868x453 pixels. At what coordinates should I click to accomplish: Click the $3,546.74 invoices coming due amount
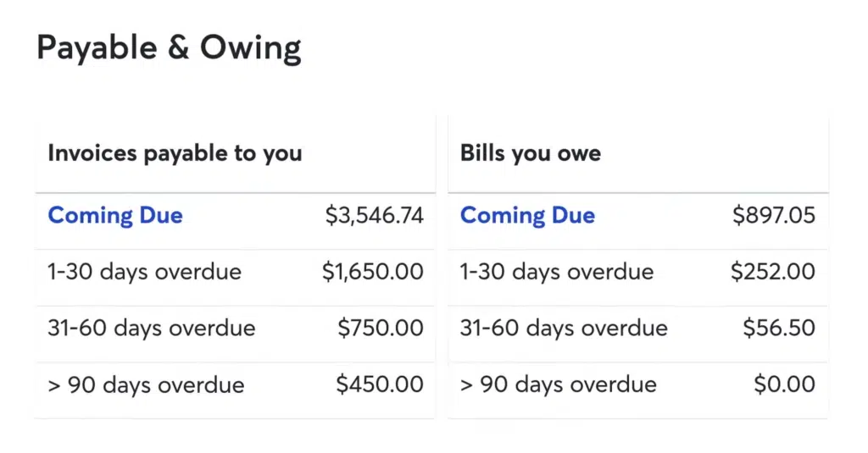tap(374, 216)
